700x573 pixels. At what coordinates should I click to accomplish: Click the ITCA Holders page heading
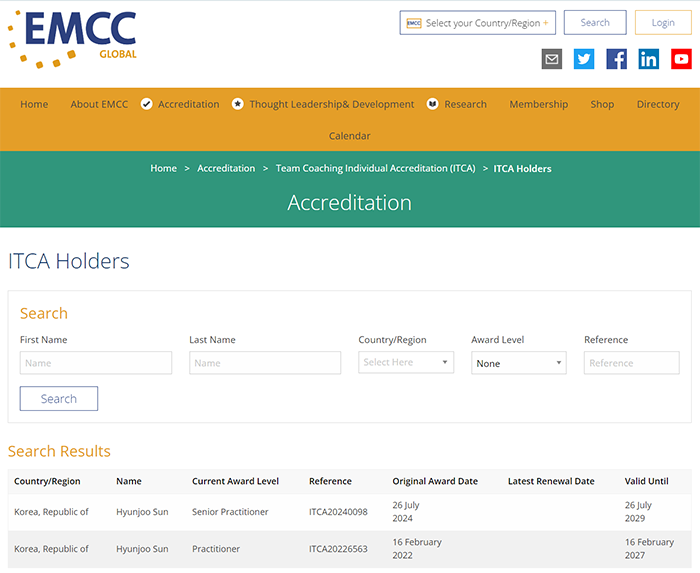click(69, 261)
